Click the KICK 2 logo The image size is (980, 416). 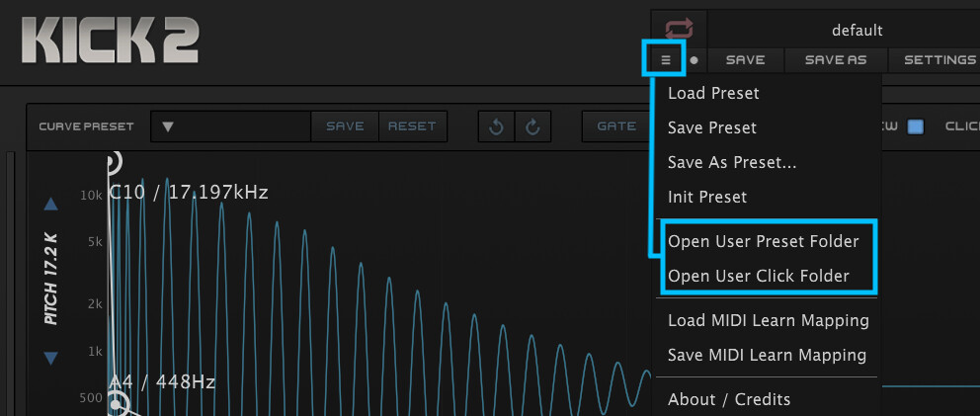[110, 41]
